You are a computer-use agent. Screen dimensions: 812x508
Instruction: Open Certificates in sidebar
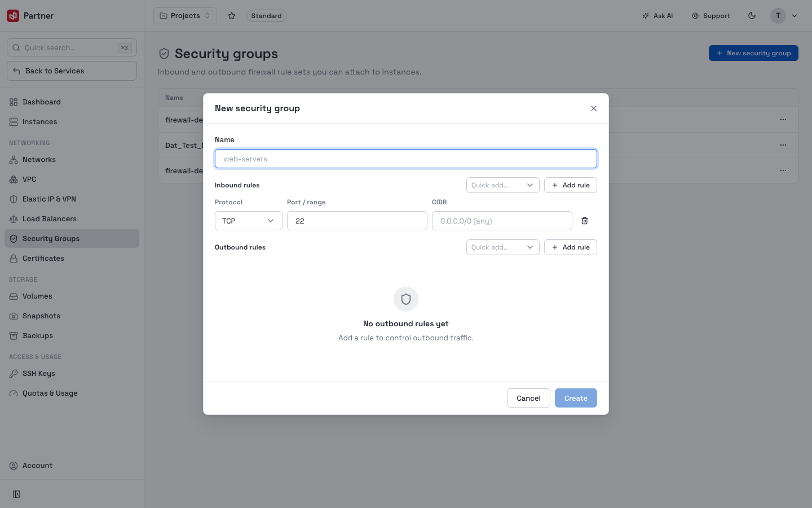click(x=72, y=259)
